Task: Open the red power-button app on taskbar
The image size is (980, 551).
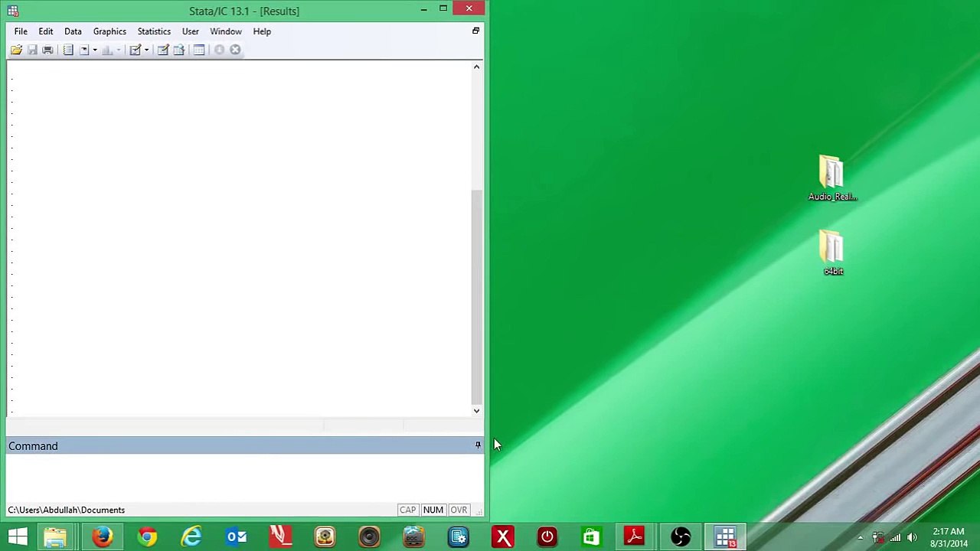Action: coord(547,536)
